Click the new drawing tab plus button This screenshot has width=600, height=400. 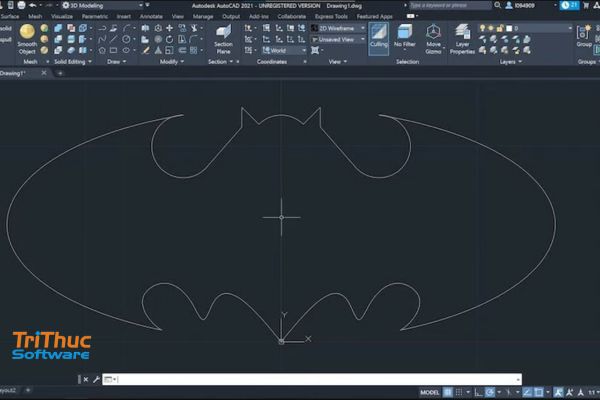pos(60,73)
